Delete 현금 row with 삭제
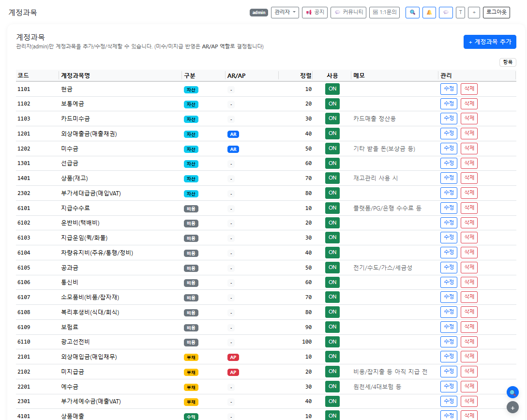 coord(469,89)
